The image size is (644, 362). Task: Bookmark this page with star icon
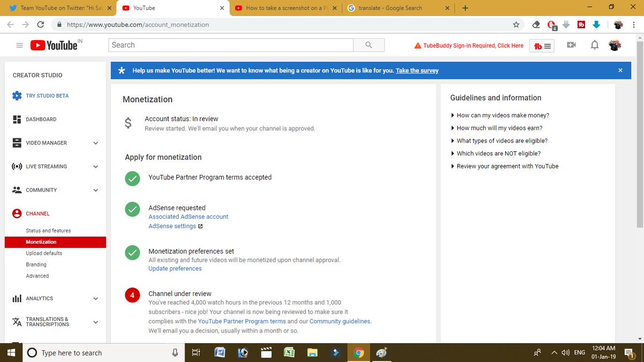[516, 25]
